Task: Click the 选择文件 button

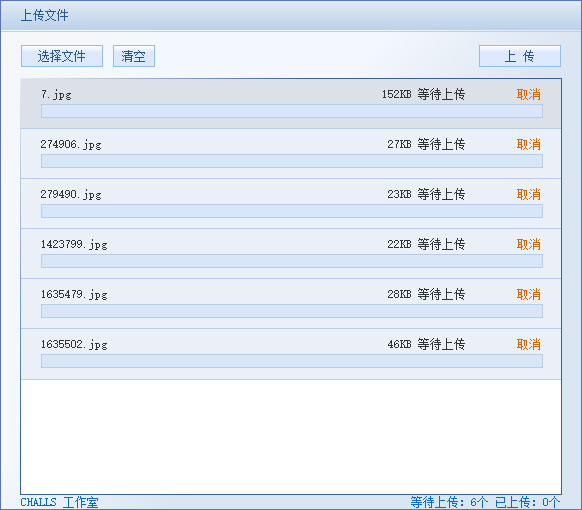Action: coord(62,56)
